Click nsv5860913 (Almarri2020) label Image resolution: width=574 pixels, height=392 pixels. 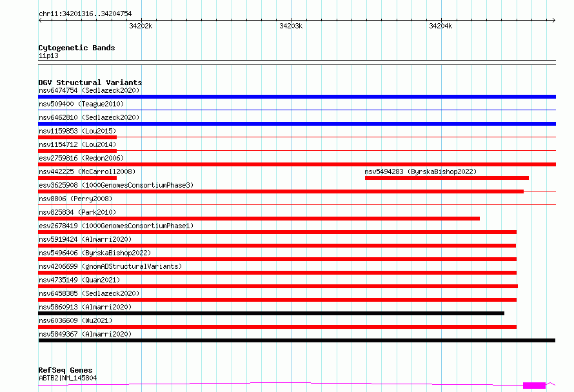(85, 307)
